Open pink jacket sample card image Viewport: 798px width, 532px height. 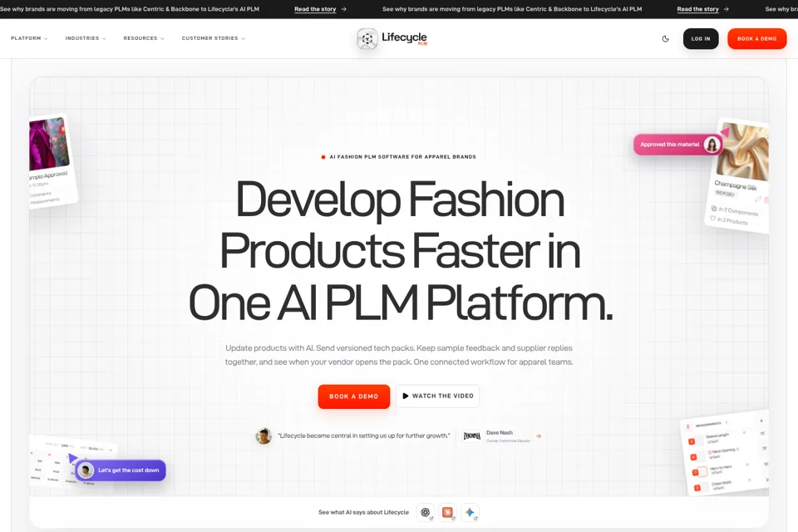49,143
